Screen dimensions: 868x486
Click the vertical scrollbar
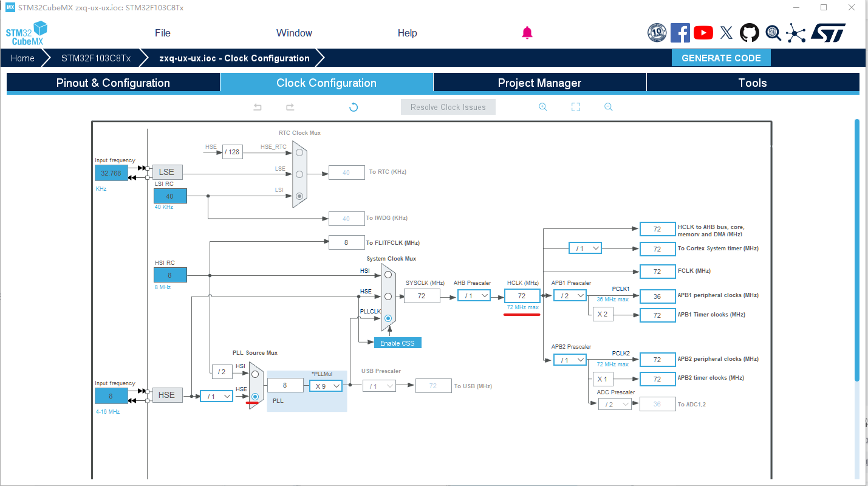[857, 249]
